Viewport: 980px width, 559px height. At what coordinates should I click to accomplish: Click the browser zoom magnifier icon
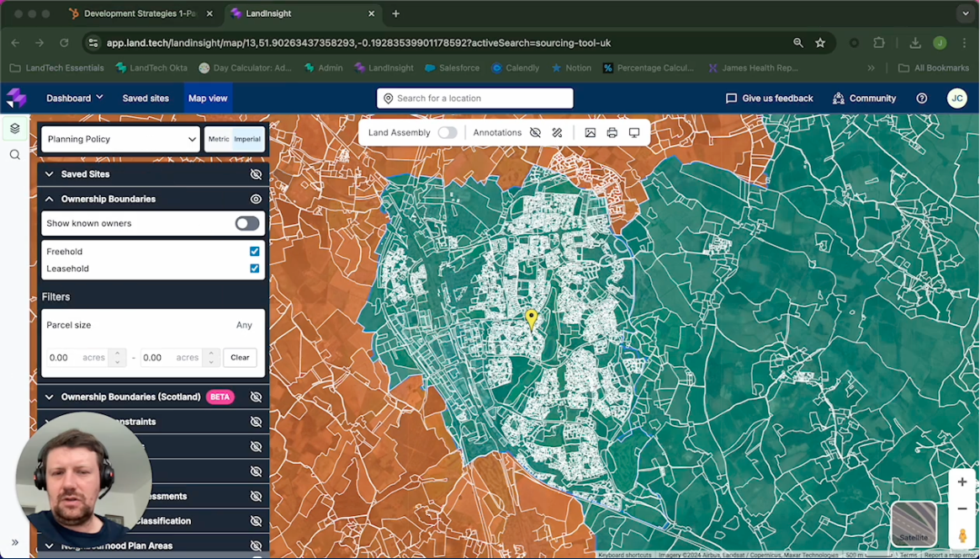798,43
